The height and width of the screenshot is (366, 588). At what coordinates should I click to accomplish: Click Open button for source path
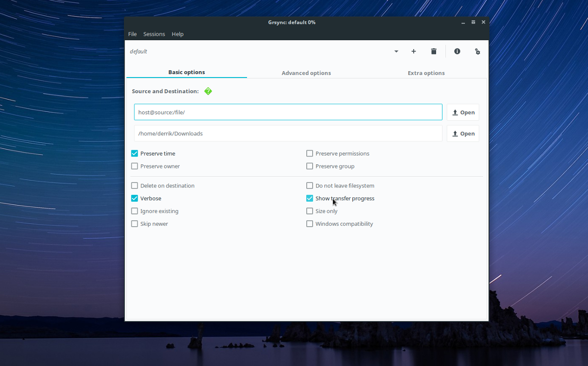tap(463, 112)
